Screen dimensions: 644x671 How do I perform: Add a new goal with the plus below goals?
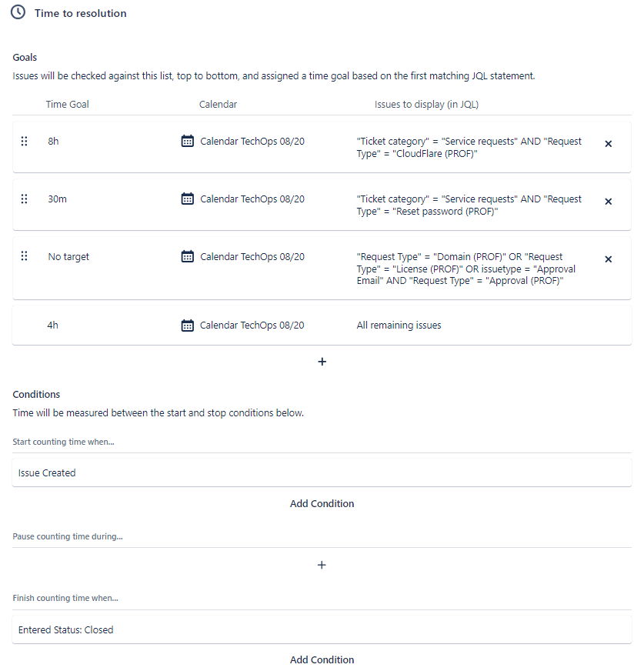click(x=322, y=362)
